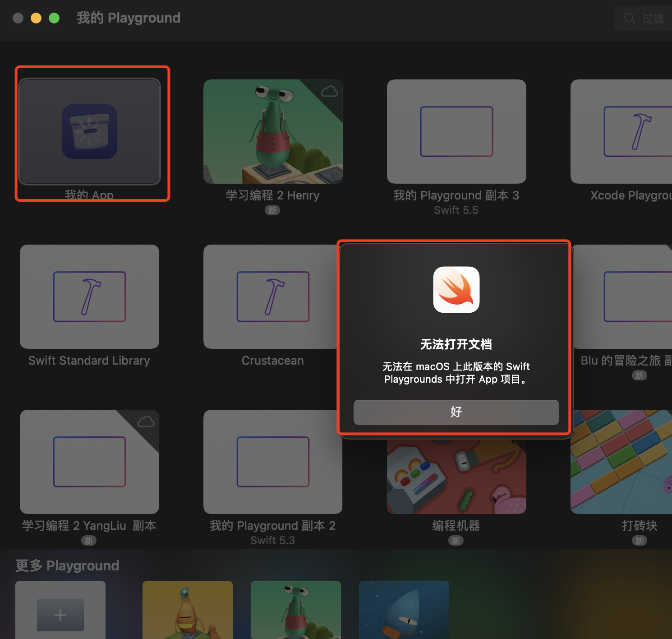Click the 过滤 search field
672x639 pixels.
(x=643, y=18)
